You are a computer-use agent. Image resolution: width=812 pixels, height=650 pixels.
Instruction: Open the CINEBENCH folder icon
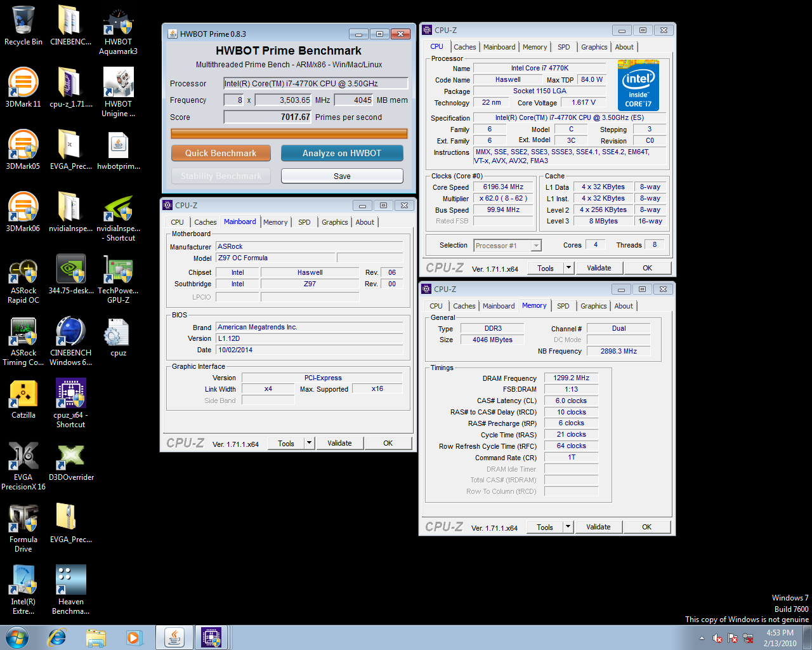pos(70,26)
